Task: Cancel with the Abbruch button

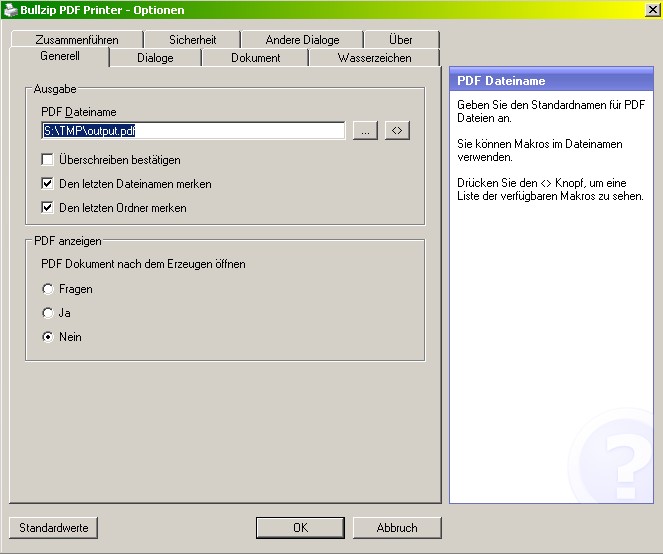Action: (x=397, y=528)
